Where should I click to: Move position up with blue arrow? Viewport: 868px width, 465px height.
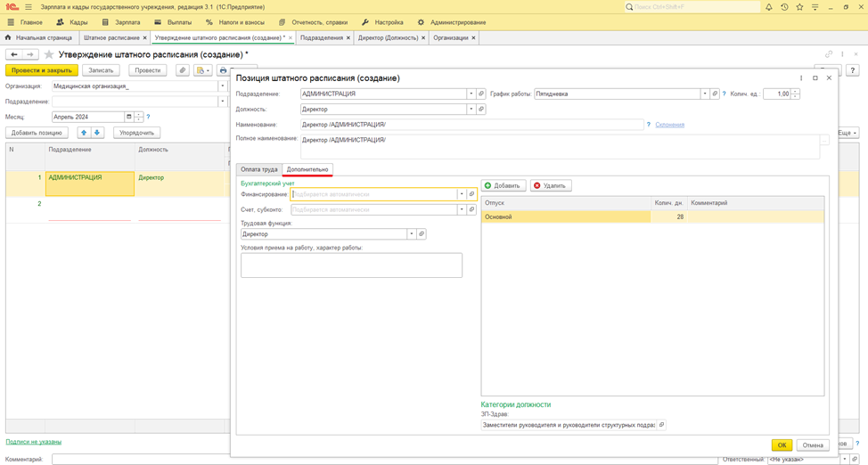(x=84, y=133)
